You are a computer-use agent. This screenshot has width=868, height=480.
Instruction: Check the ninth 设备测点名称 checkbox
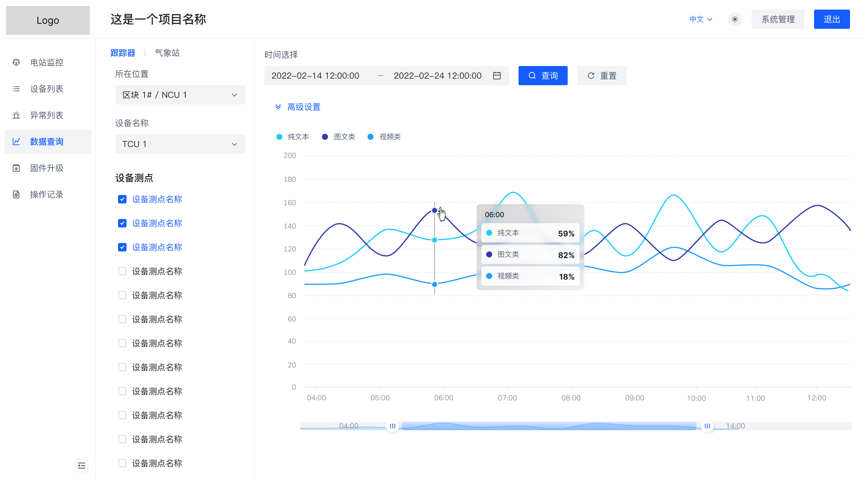tap(122, 391)
